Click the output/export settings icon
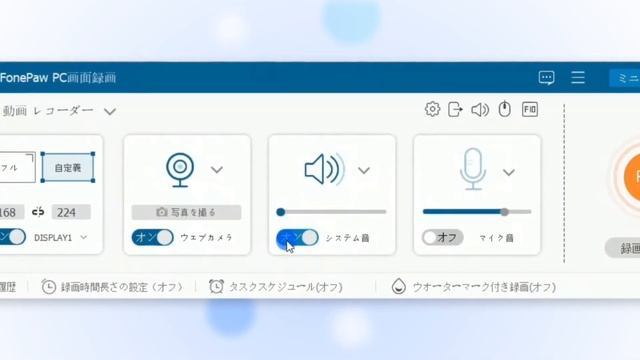The image size is (640, 360). [455, 109]
